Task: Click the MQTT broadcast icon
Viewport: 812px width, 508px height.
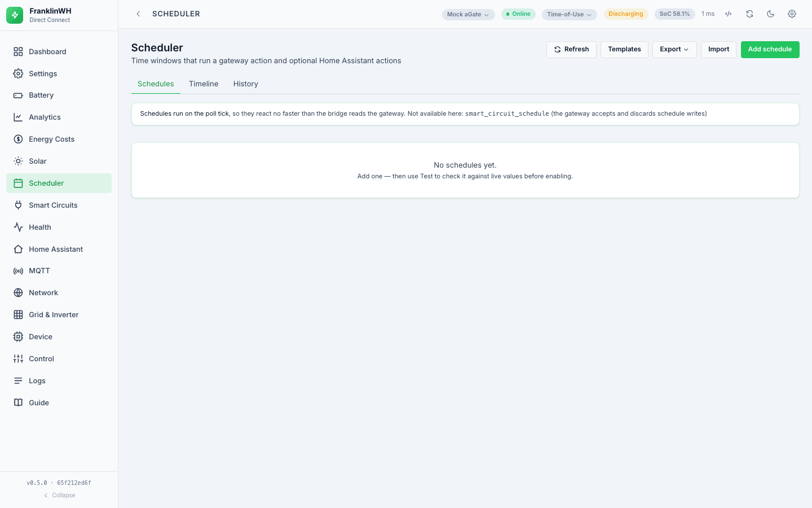Action: [18, 271]
